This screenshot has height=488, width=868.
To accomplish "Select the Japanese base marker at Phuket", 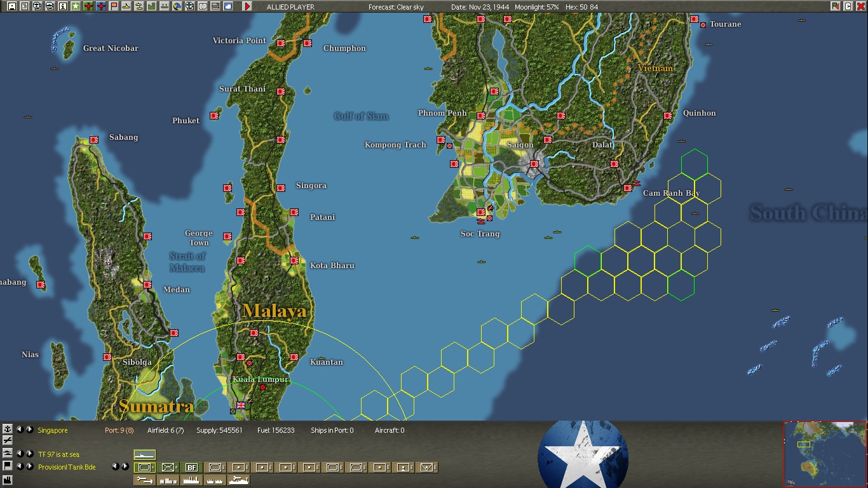I will pyautogui.click(x=214, y=116).
